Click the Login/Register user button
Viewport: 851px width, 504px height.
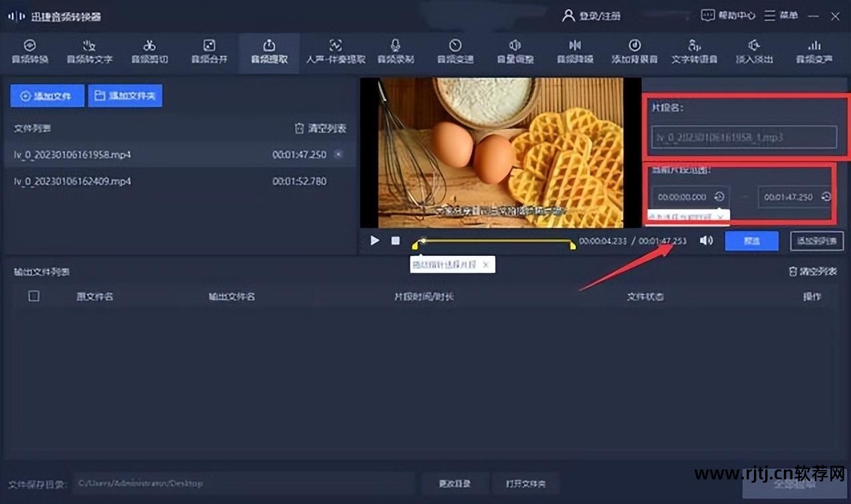click(591, 15)
